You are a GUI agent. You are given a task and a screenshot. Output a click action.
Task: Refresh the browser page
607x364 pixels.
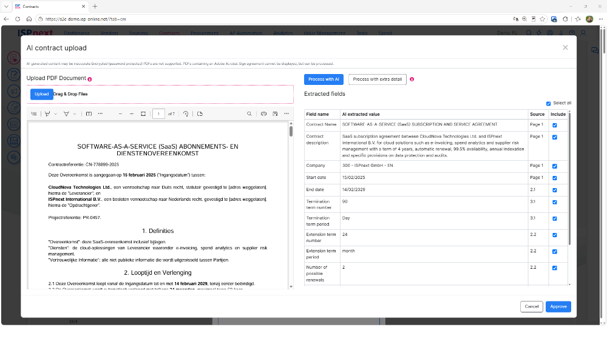click(18, 19)
